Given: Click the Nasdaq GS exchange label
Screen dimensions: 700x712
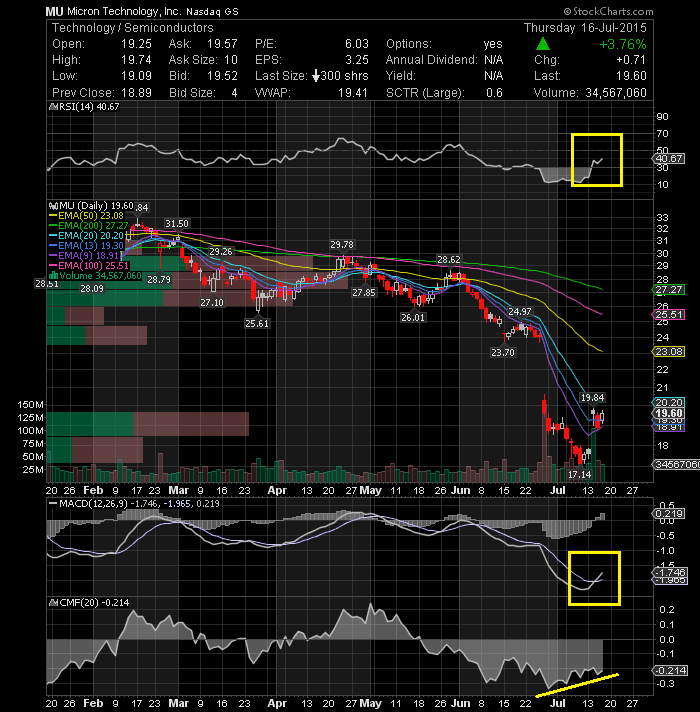Looking at the screenshot, I should (212, 12).
